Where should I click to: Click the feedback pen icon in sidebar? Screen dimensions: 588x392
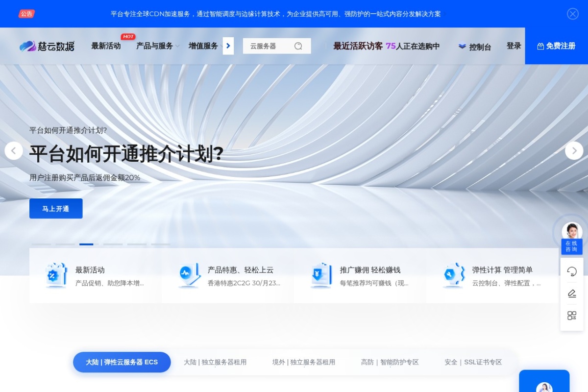coord(572,293)
